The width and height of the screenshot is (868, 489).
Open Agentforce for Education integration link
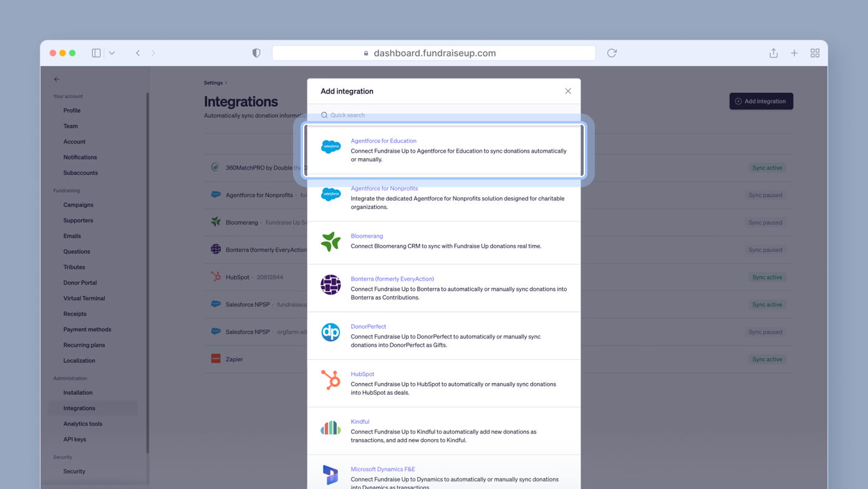tap(383, 141)
